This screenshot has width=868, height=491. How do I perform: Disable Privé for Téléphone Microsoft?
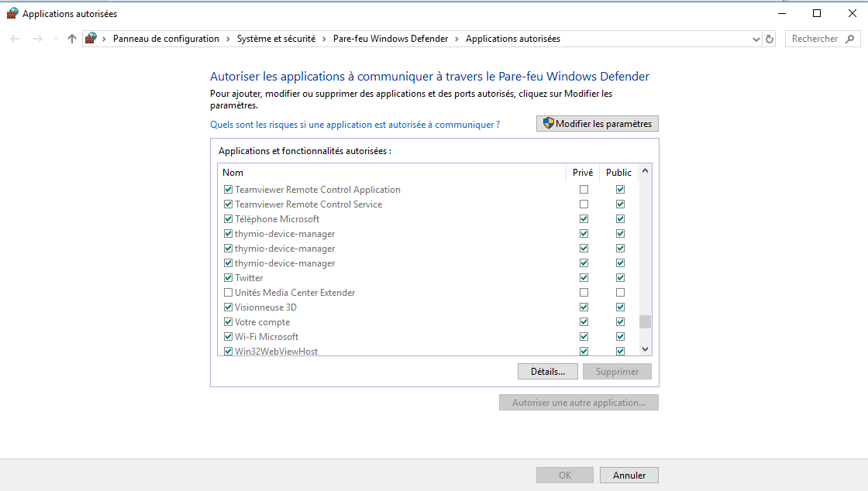point(584,219)
